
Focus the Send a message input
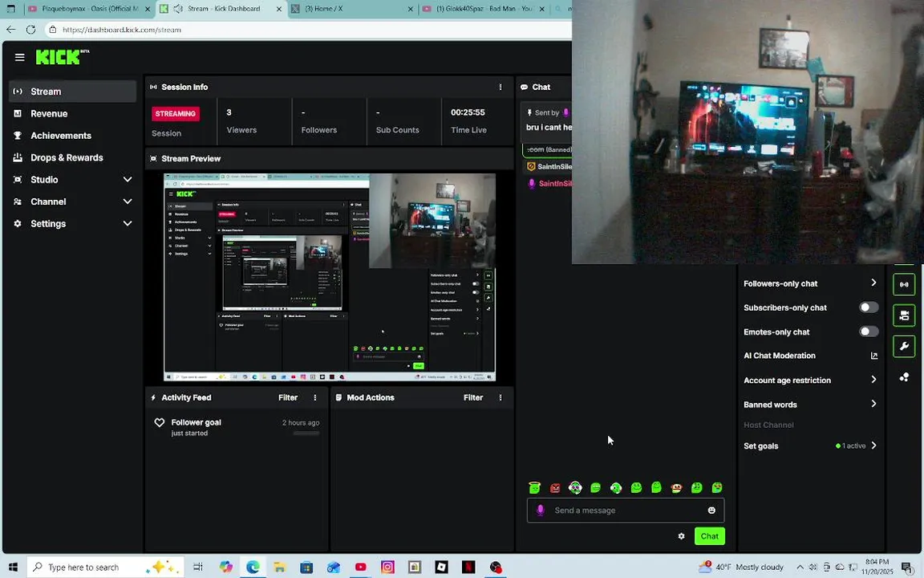[x=626, y=511]
